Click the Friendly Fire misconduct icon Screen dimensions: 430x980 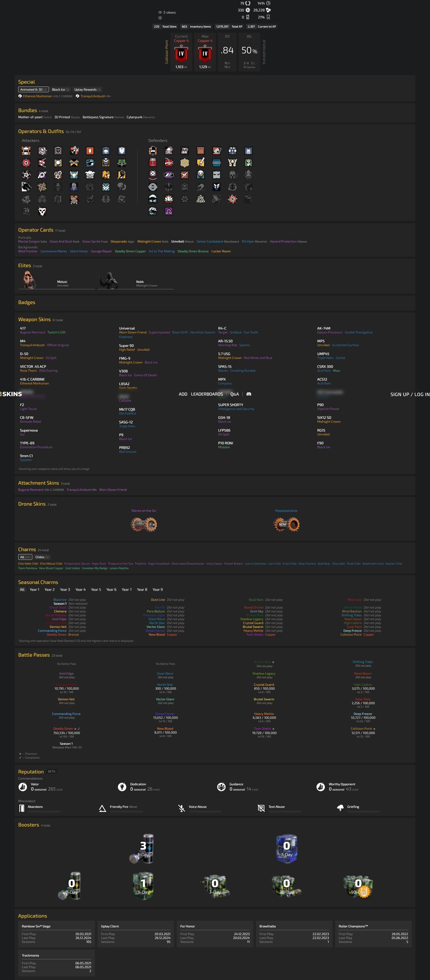[x=102, y=809]
